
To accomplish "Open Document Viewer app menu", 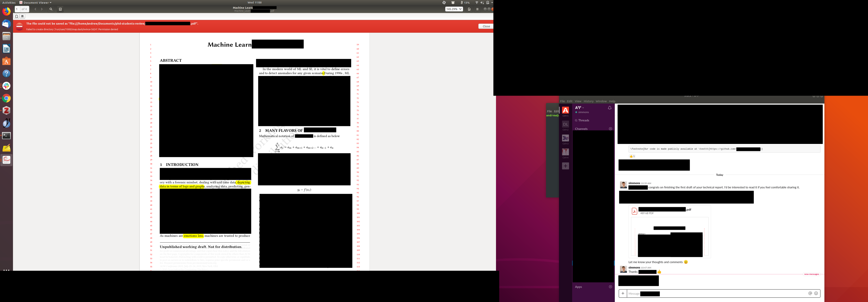I will pyautogui.click(x=35, y=3).
